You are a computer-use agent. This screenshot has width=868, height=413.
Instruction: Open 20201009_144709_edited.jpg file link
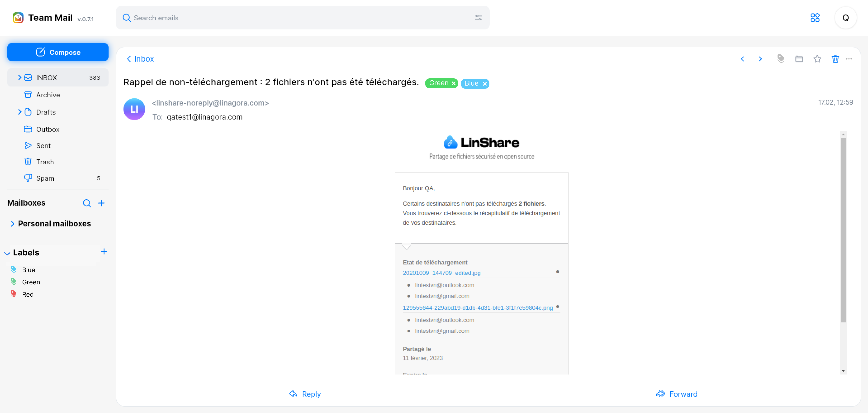pos(442,273)
